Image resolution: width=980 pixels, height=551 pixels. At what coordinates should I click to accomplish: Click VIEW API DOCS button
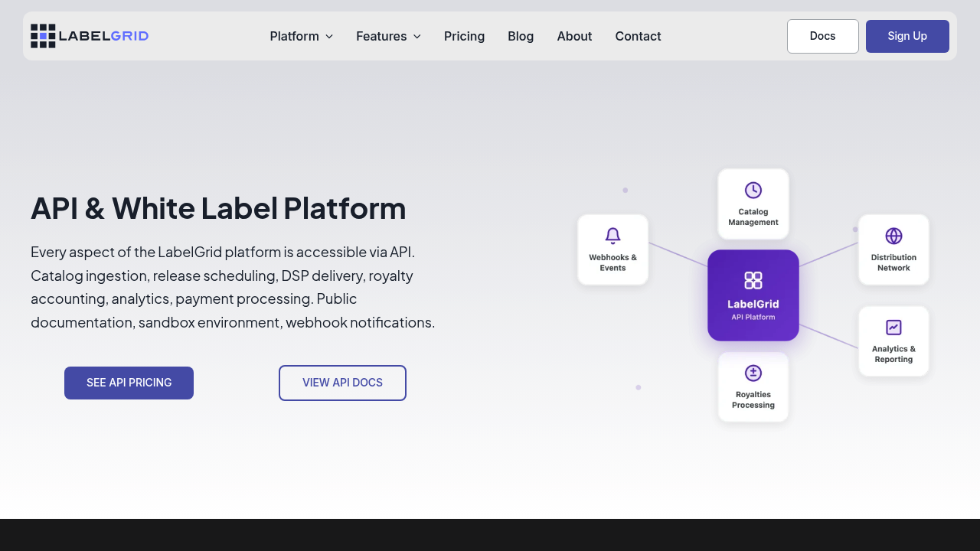pyautogui.click(x=342, y=383)
